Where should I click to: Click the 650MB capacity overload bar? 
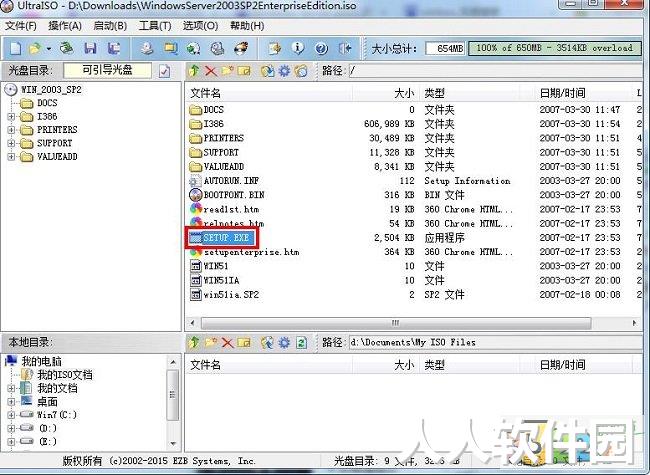554,48
